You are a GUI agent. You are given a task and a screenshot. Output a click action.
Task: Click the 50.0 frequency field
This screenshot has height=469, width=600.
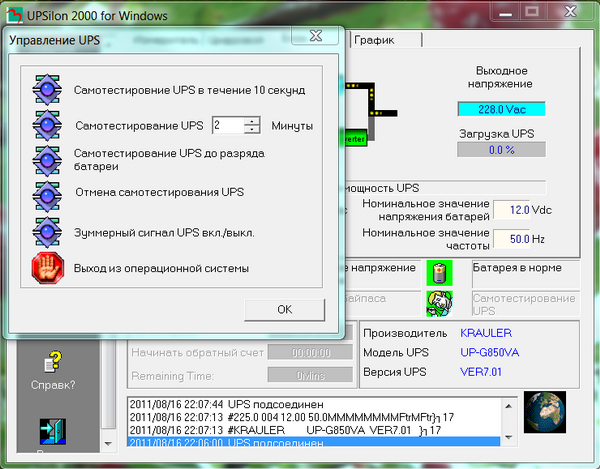tap(512, 239)
